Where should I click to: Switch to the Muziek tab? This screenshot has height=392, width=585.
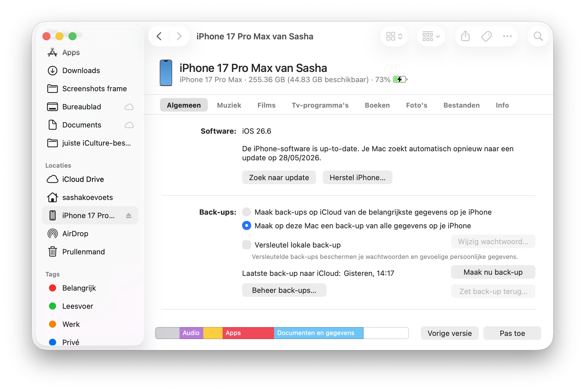pyautogui.click(x=229, y=105)
